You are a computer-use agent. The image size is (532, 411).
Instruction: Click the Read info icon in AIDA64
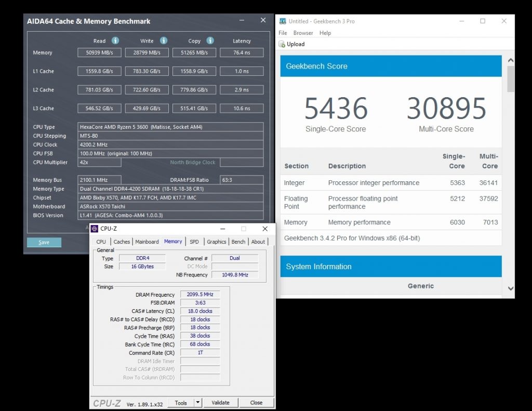tap(115, 41)
